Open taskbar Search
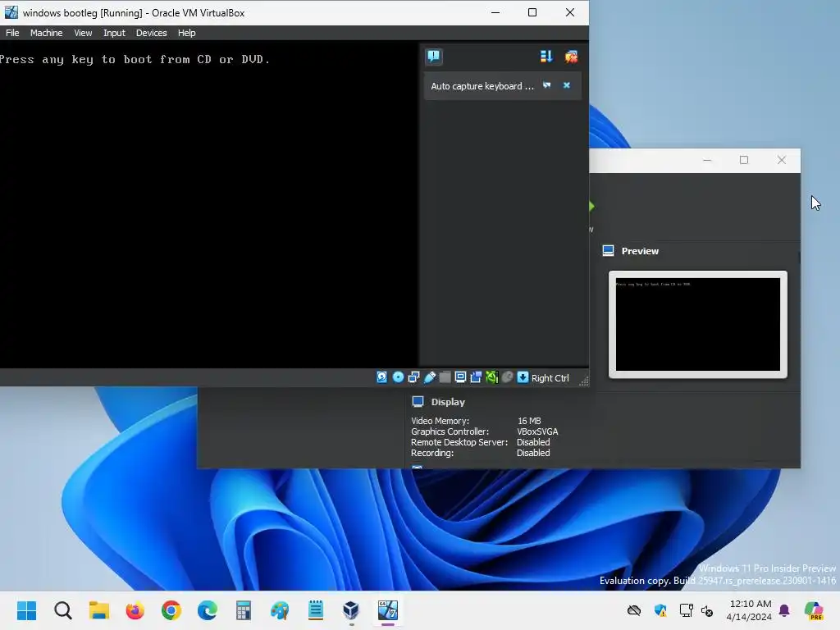This screenshot has height=630, width=840. pos(62,610)
